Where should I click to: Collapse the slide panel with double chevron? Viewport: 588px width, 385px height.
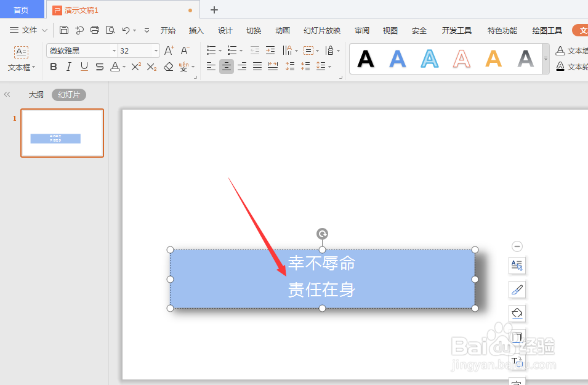click(x=7, y=95)
